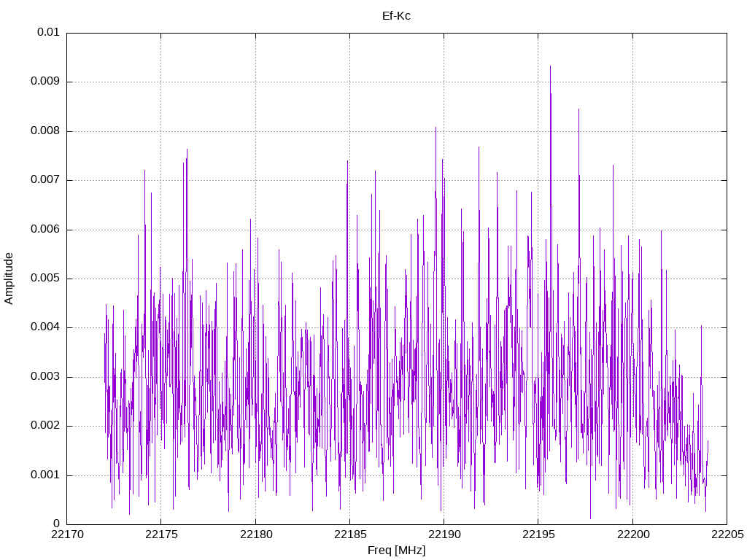Click the y-axis tick label 0.006
The height and width of the screenshot is (560, 747).
point(44,229)
